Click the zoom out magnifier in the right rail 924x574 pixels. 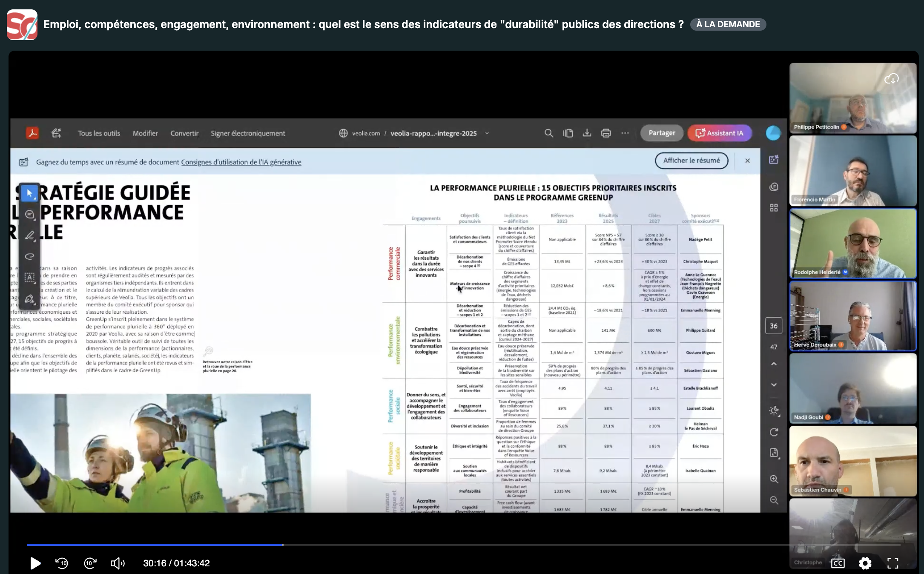[774, 500]
